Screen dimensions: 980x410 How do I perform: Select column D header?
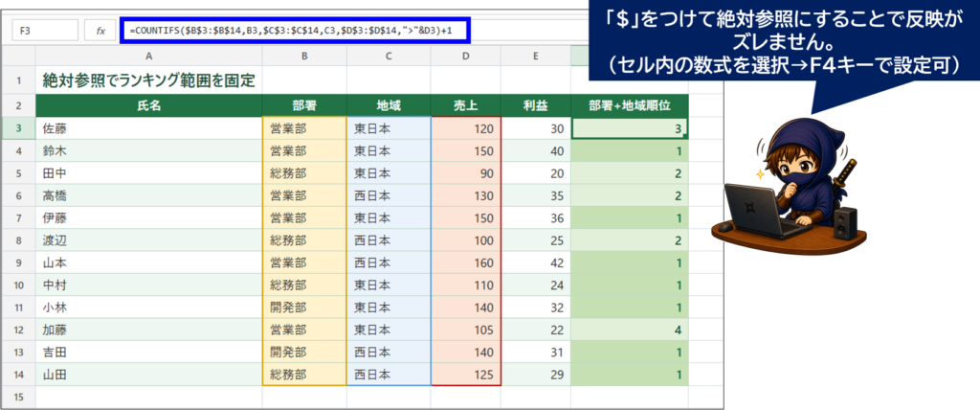466,56
